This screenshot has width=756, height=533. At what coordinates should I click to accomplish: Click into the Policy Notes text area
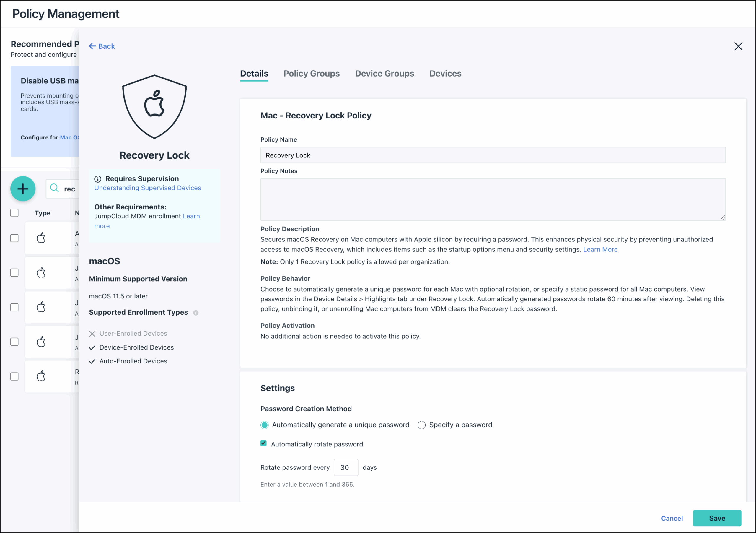click(x=493, y=199)
